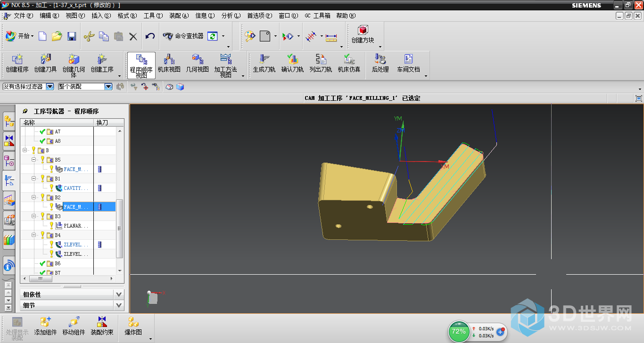Select FACE_M... operation under B5
Screen dimensions: 644x343
tap(76, 169)
